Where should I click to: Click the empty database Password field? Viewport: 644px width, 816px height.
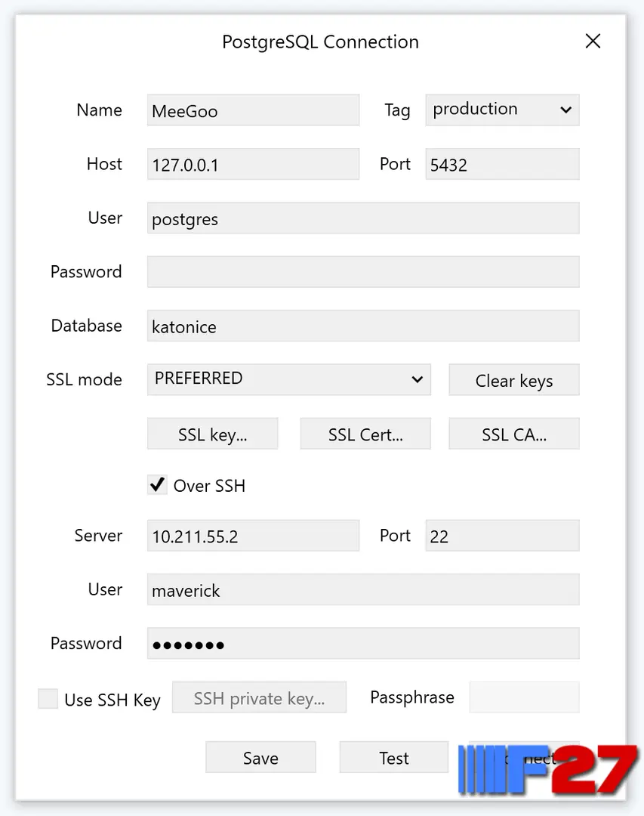click(363, 272)
